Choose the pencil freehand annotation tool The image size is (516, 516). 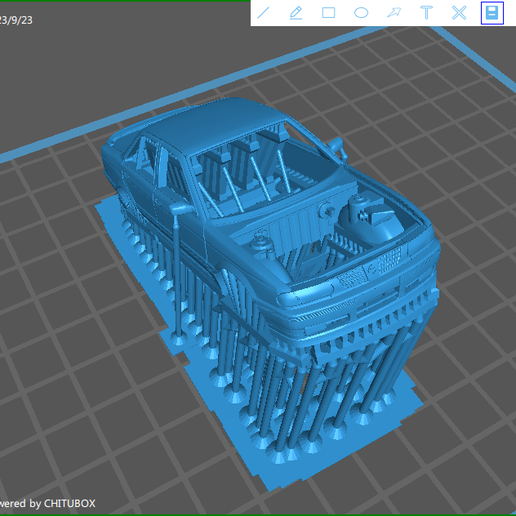click(x=296, y=13)
